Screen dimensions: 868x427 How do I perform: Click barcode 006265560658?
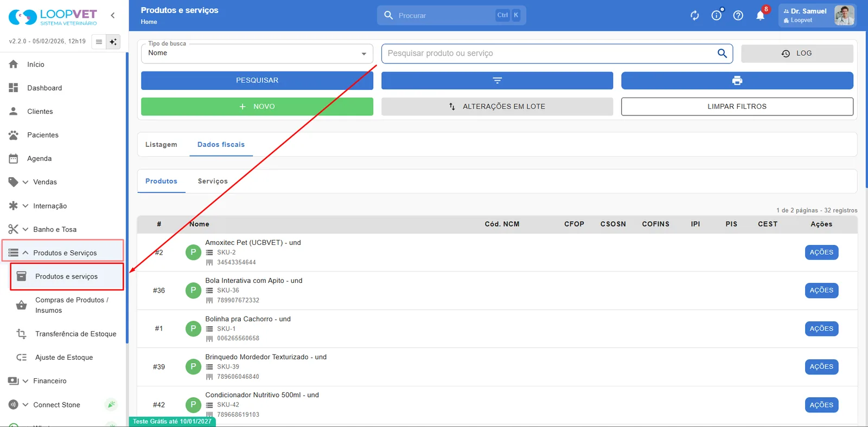tap(238, 338)
